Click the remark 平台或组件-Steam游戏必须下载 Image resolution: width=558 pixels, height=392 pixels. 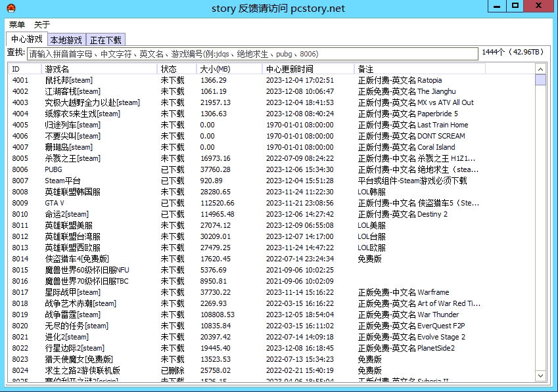pos(413,181)
